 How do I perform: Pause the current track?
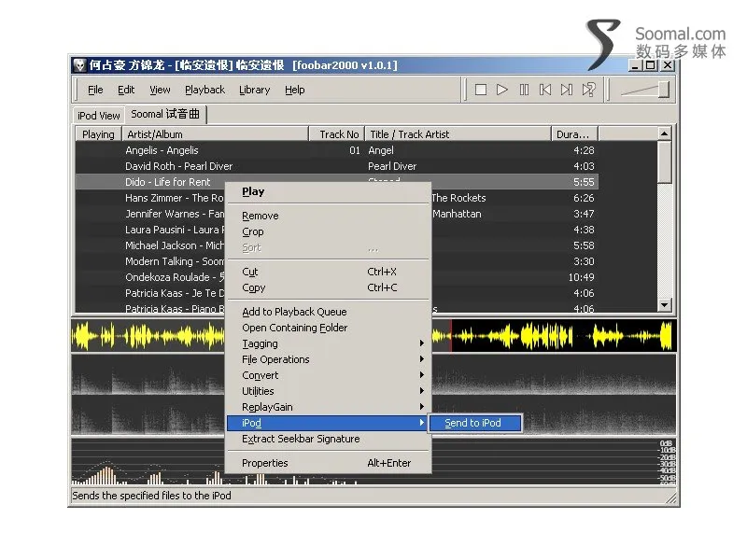524,90
